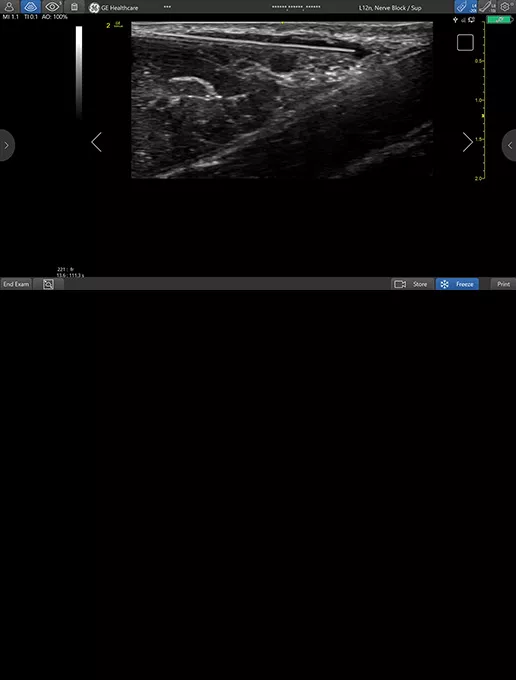Image resolution: width=516 pixels, height=680 pixels.
Task: Select the active blue probe button
Action: pos(466,7)
